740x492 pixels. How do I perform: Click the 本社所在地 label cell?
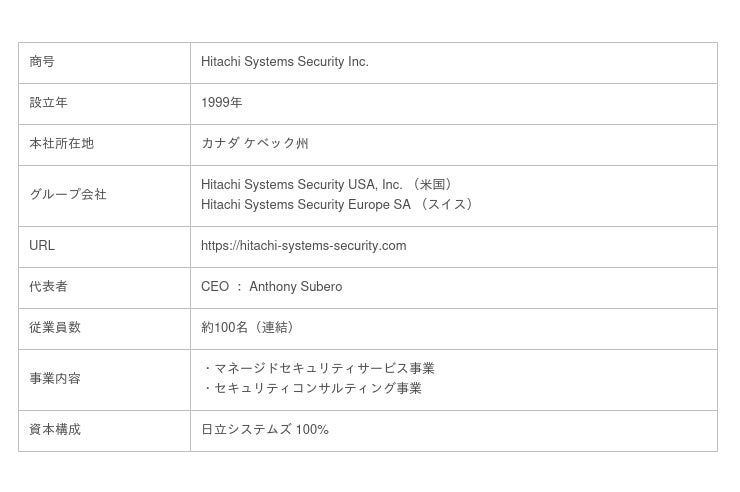[61, 144]
